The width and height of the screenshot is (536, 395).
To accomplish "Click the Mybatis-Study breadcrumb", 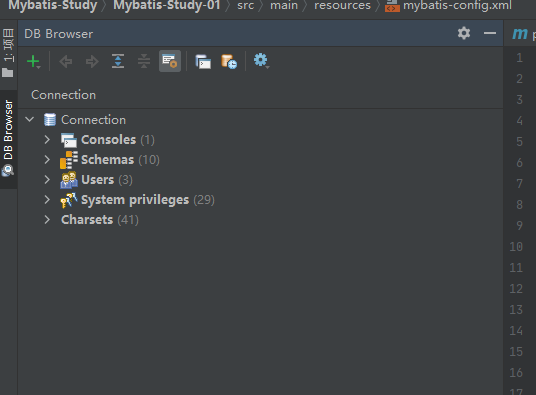I will 53,5.
